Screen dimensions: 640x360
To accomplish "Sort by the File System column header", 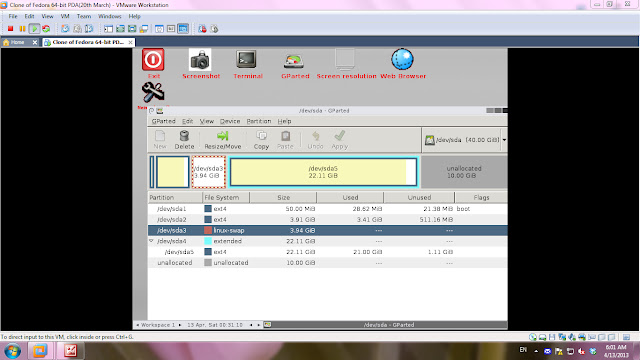I will click(x=226, y=198).
